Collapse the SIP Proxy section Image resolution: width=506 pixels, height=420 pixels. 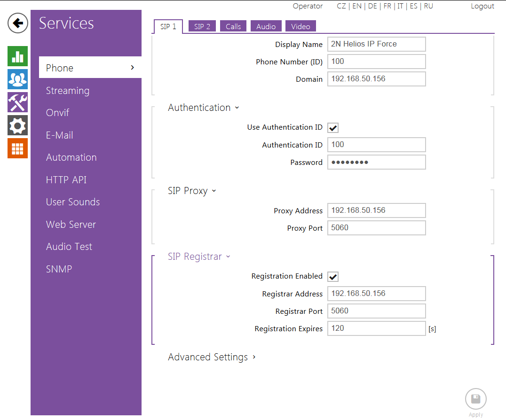[x=192, y=191]
